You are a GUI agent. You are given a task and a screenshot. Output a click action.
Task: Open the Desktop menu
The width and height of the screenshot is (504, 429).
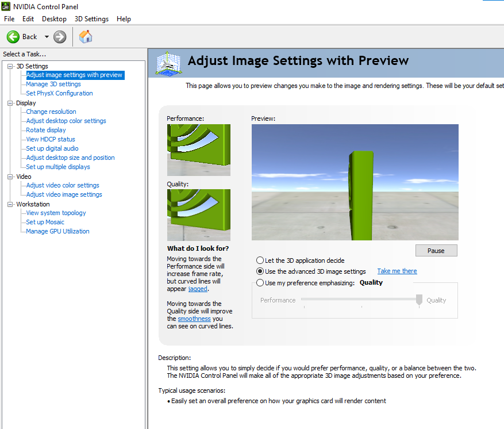pos(54,18)
